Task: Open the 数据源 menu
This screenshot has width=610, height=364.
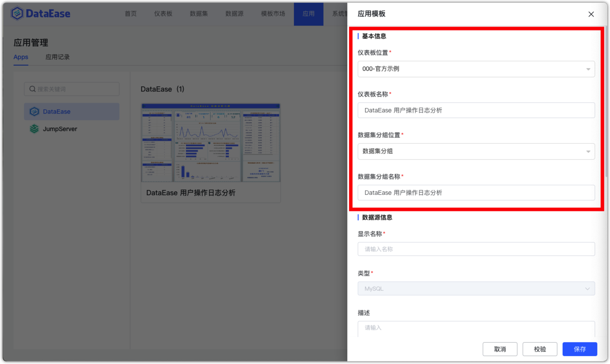Action: [234, 13]
